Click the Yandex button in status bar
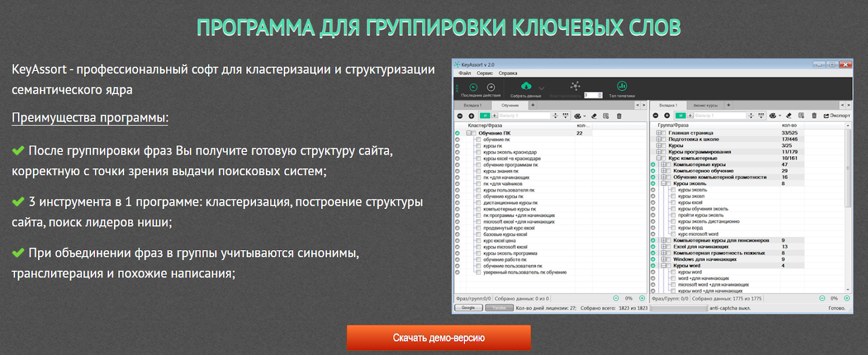 [x=499, y=308]
